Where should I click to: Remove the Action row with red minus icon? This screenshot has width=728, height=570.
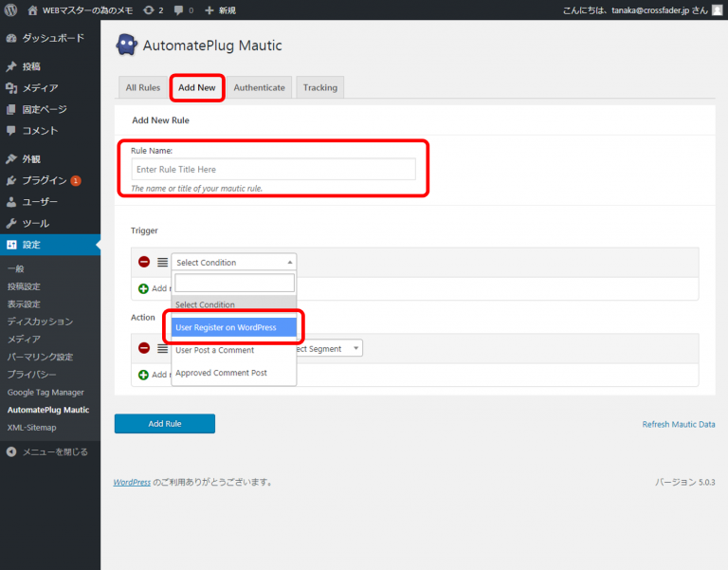coord(144,348)
